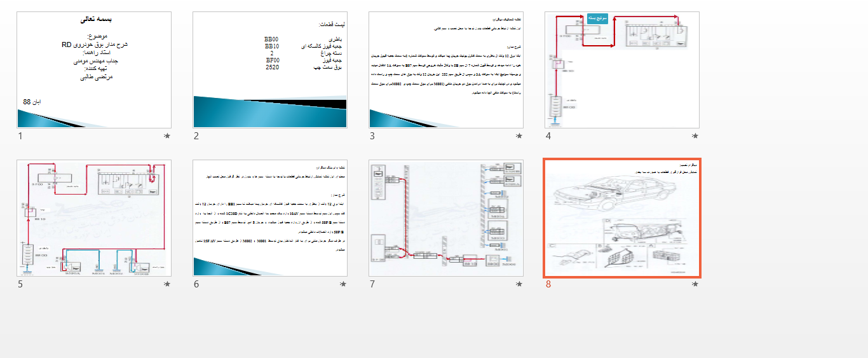Click the animation star icon under slide 4
The image size is (868, 358).
tap(695, 136)
